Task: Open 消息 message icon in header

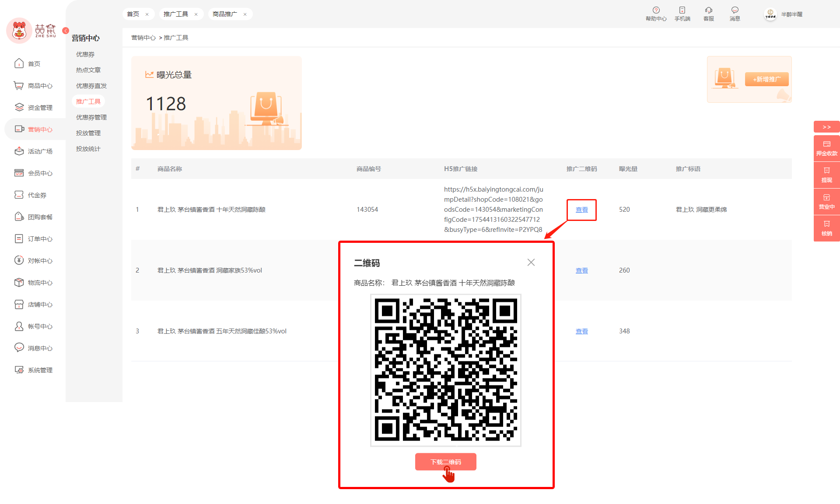Action: [735, 10]
